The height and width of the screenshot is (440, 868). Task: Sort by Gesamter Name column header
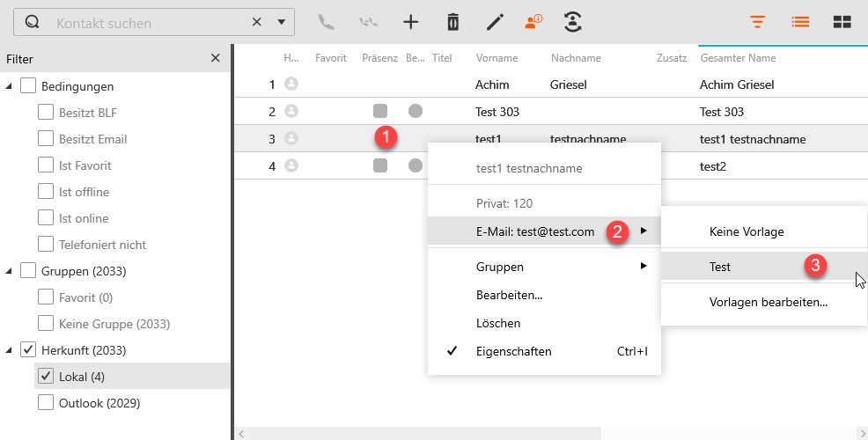point(738,57)
